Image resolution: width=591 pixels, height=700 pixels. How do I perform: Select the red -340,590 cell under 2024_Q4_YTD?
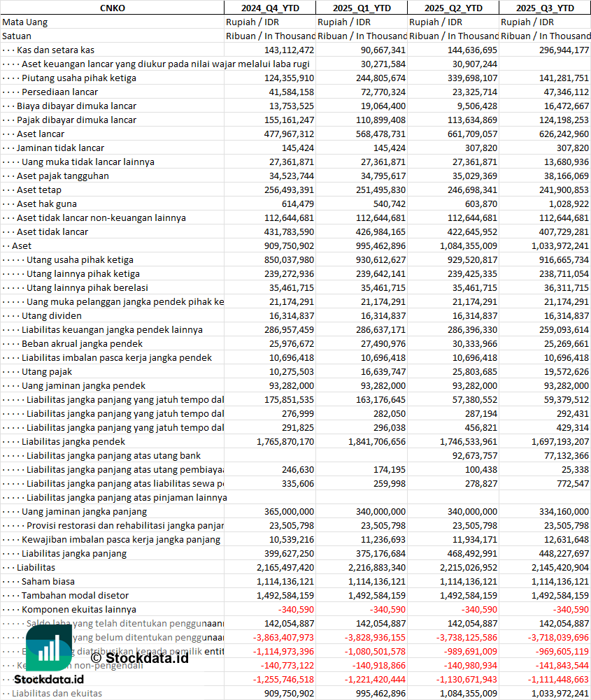click(296, 609)
